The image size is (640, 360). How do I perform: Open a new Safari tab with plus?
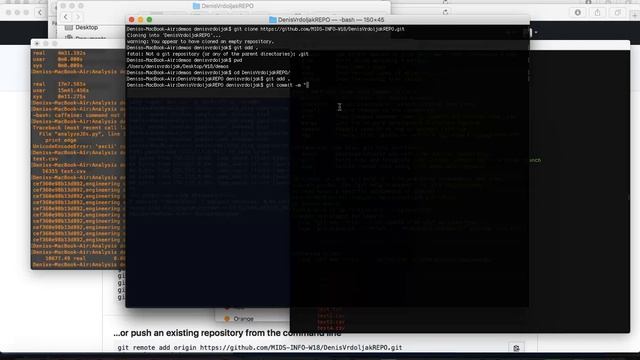click(x=635, y=15)
